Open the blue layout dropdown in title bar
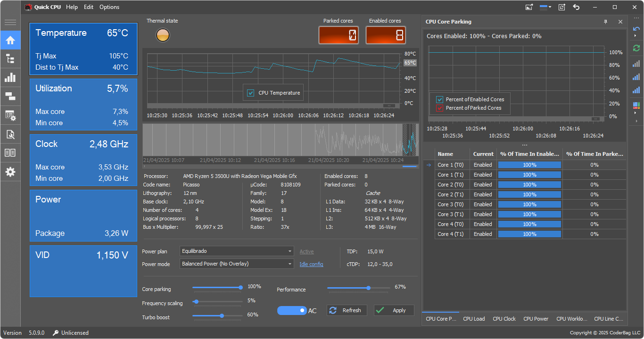Image resolution: width=644 pixels, height=339 pixels. [x=546, y=7]
